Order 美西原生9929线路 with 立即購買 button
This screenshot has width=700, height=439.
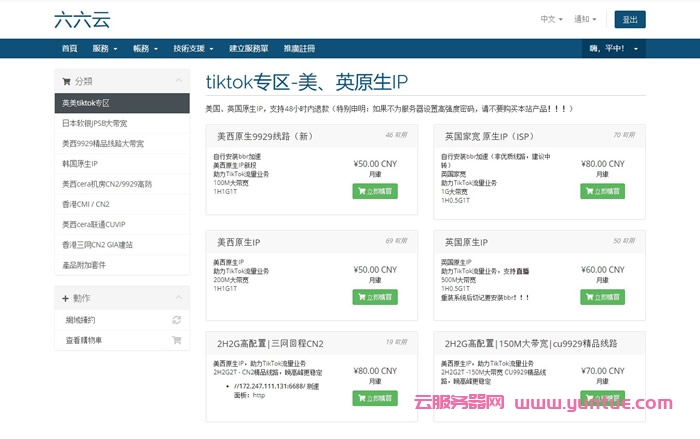(x=374, y=190)
